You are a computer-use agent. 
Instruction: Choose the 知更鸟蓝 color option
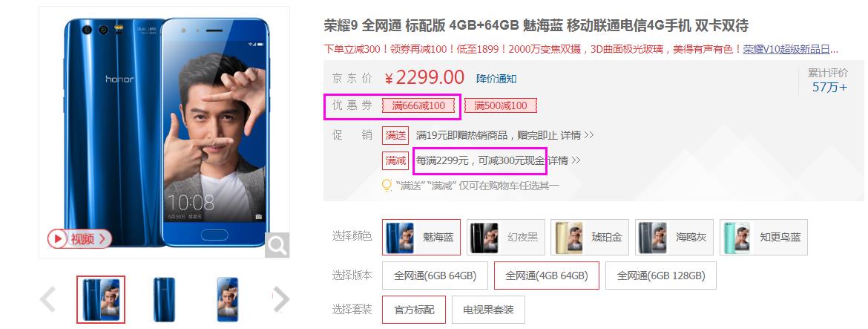764,237
